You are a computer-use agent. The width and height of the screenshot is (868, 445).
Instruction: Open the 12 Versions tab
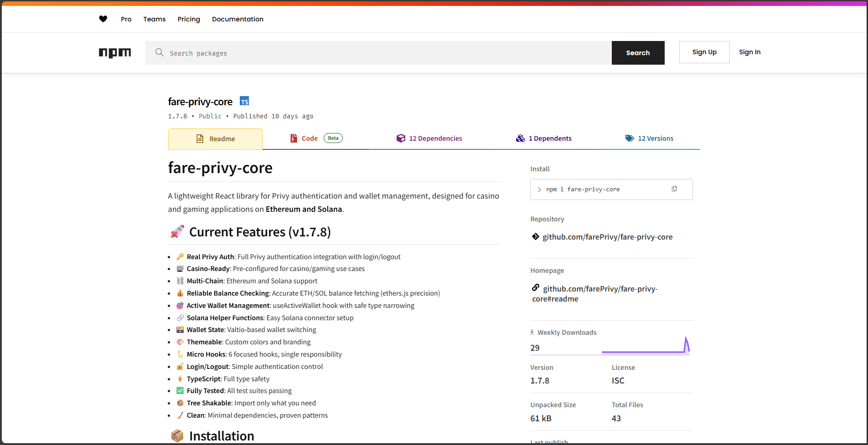click(649, 138)
